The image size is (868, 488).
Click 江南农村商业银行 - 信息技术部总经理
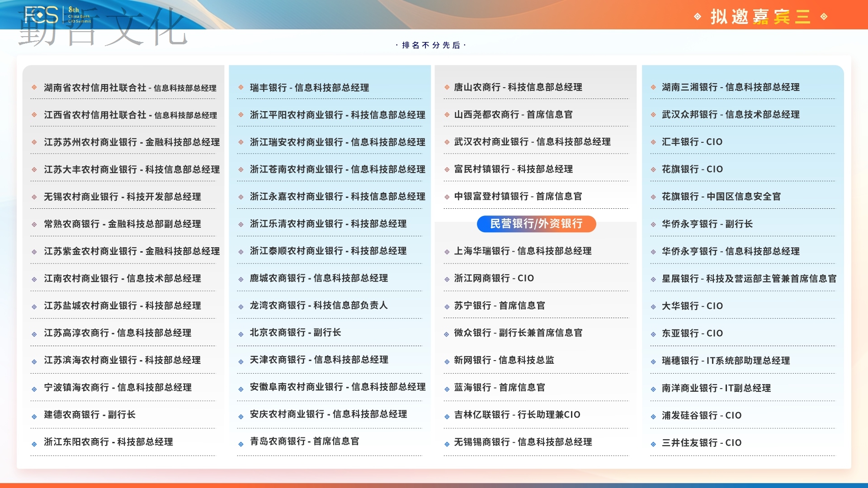click(123, 278)
